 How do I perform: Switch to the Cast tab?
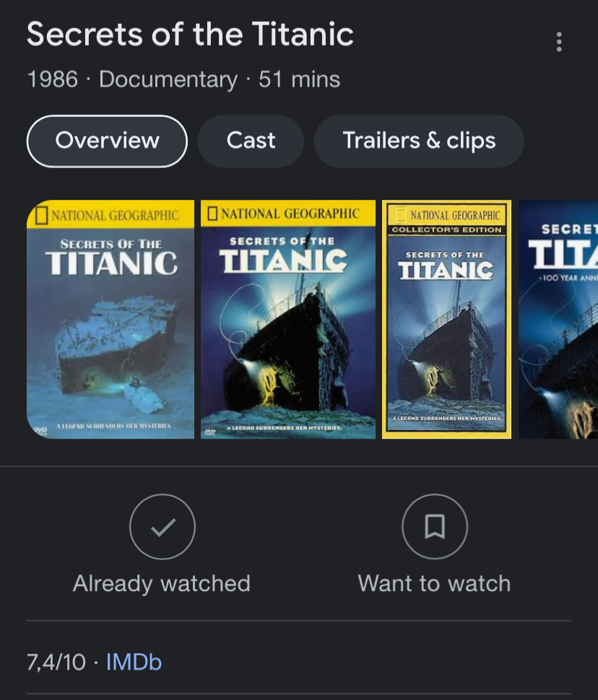coord(251,141)
